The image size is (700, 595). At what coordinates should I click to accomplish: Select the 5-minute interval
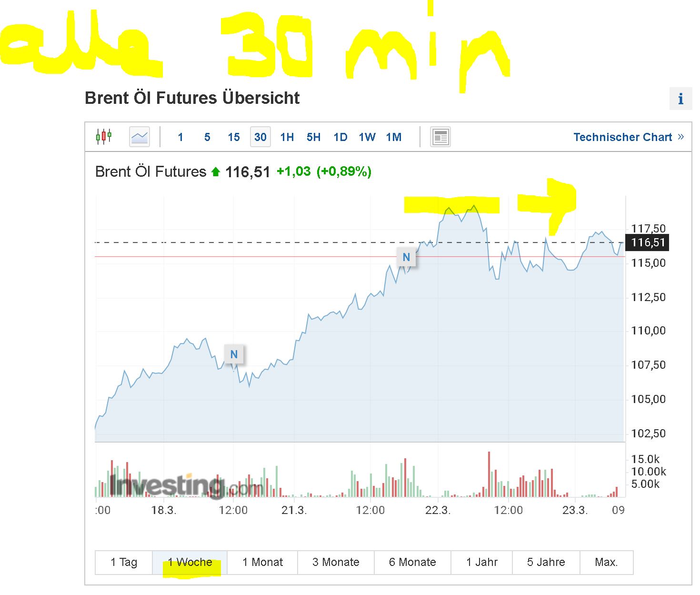tap(207, 137)
